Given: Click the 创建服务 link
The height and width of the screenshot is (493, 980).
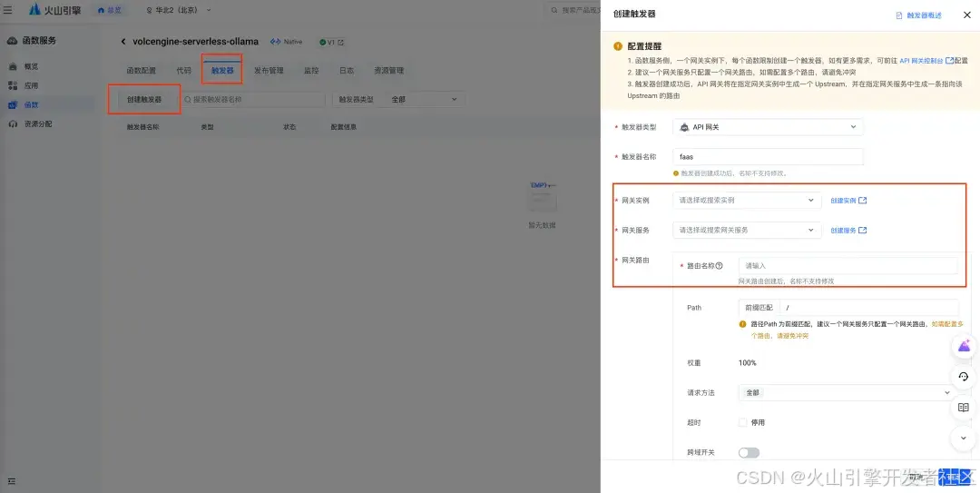Looking at the screenshot, I should click(848, 231).
